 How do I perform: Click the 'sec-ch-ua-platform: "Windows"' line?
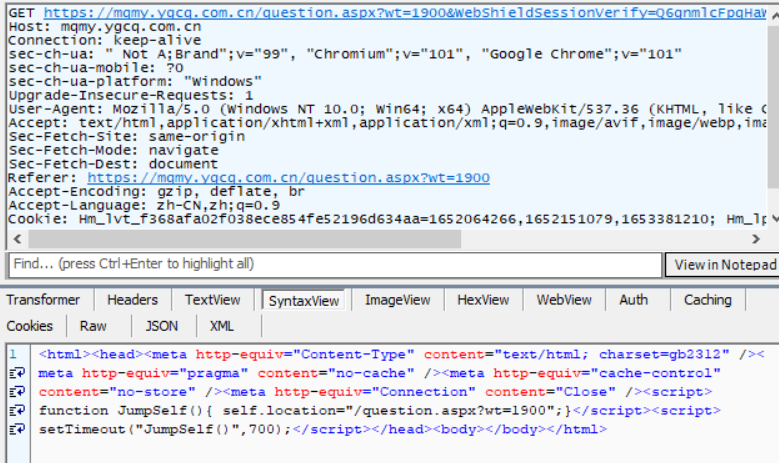pyautogui.click(x=135, y=81)
